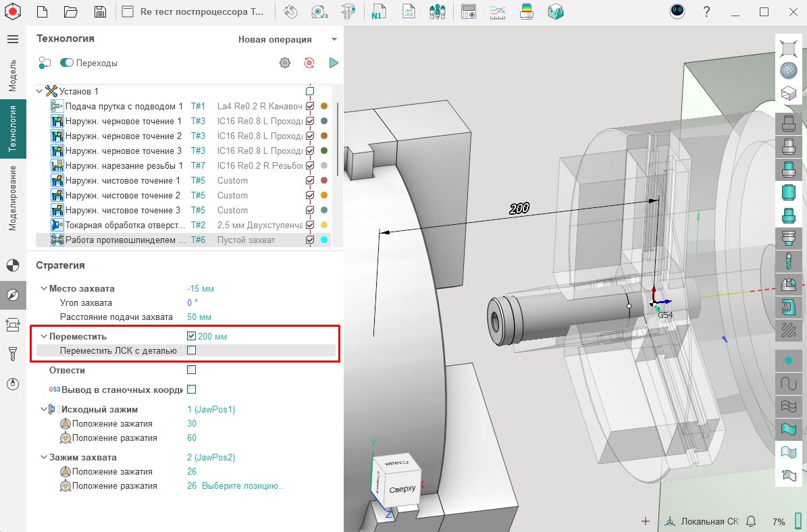Open the G-code N1 generation icon

(378, 11)
